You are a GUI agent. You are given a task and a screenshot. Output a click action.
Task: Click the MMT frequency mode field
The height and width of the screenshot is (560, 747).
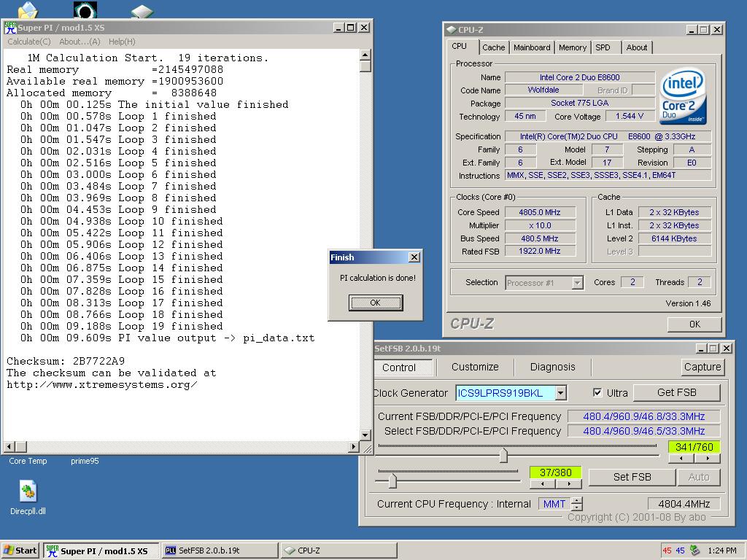554,504
